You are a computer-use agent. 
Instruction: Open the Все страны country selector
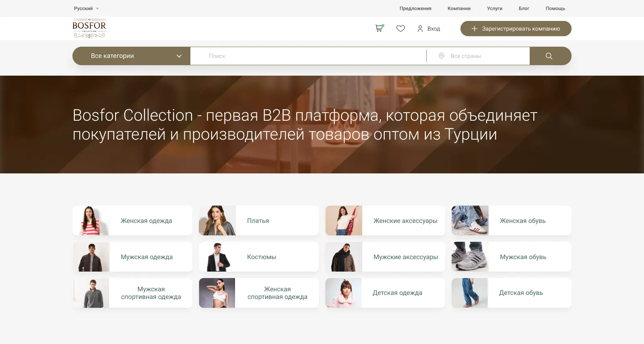pos(483,56)
